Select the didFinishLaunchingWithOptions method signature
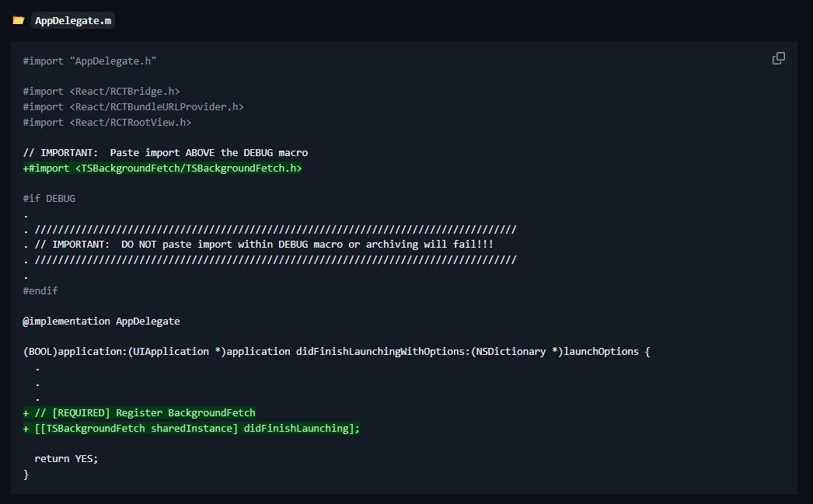This screenshot has height=504, width=813. (x=337, y=351)
